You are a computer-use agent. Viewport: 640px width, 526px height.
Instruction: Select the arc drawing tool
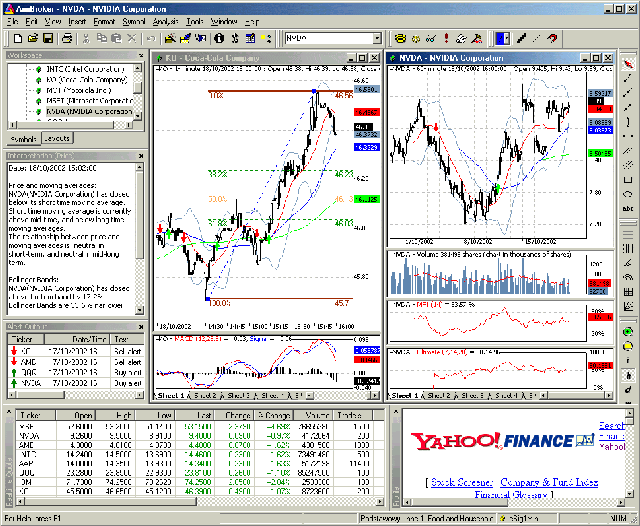tap(628, 194)
